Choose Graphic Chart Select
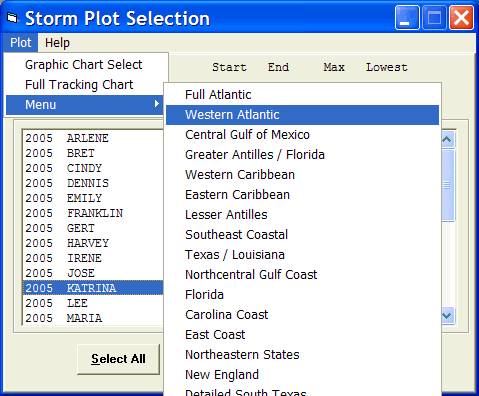The image size is (479, 396). [x=84, y=65]
